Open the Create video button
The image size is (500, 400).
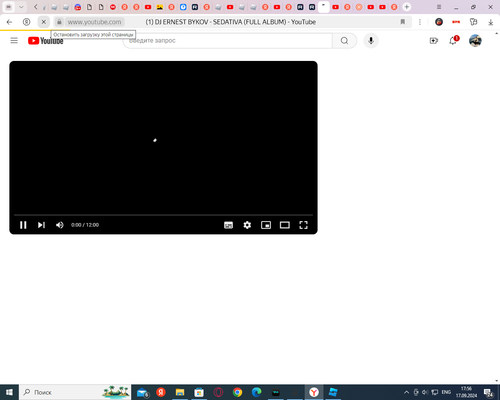434,41
